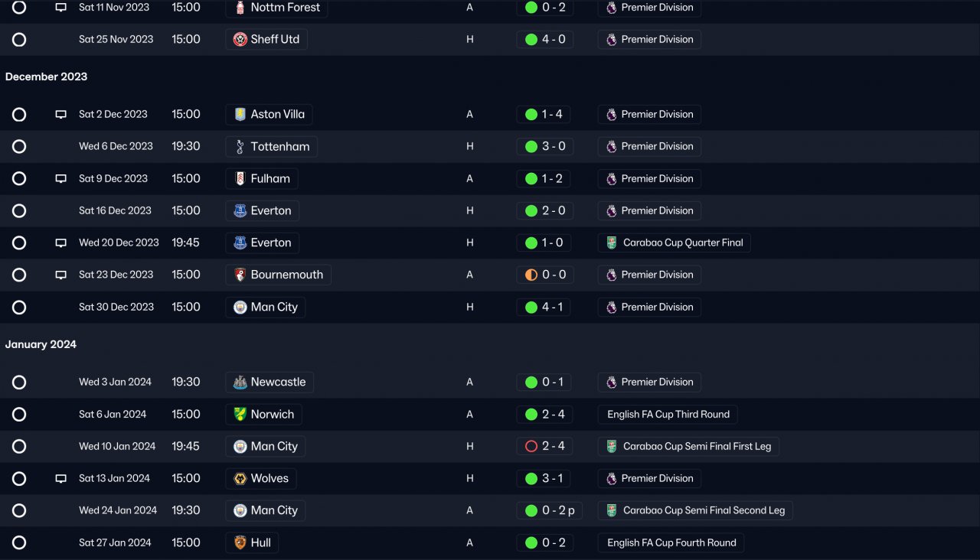
Task: Click the Norwich club badge
Action: [x=240, y=415]
